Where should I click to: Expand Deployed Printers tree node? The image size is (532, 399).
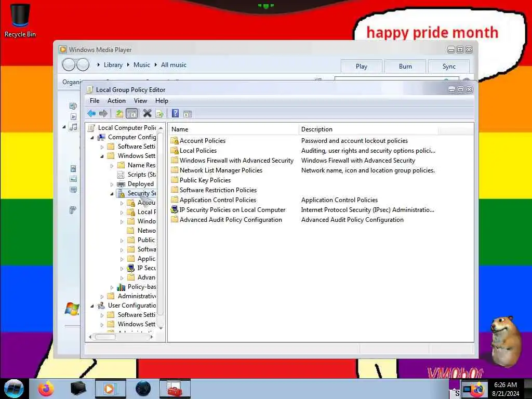[112, 184]
